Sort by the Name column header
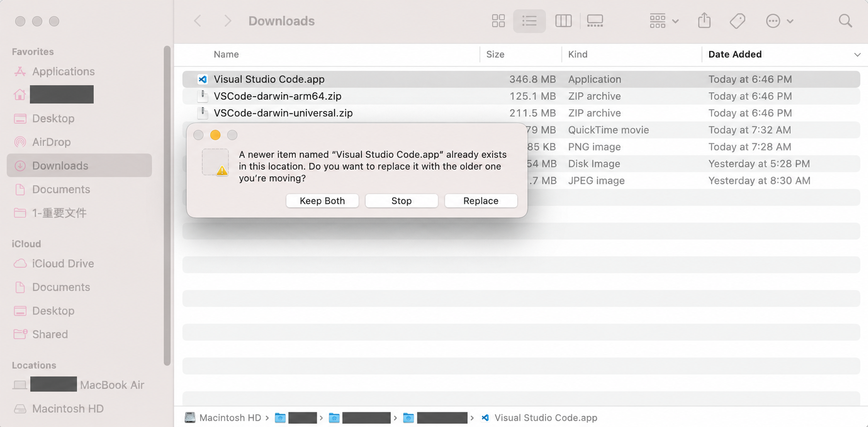The width and height of the screenshot is (868, 427). coord(226,54)
